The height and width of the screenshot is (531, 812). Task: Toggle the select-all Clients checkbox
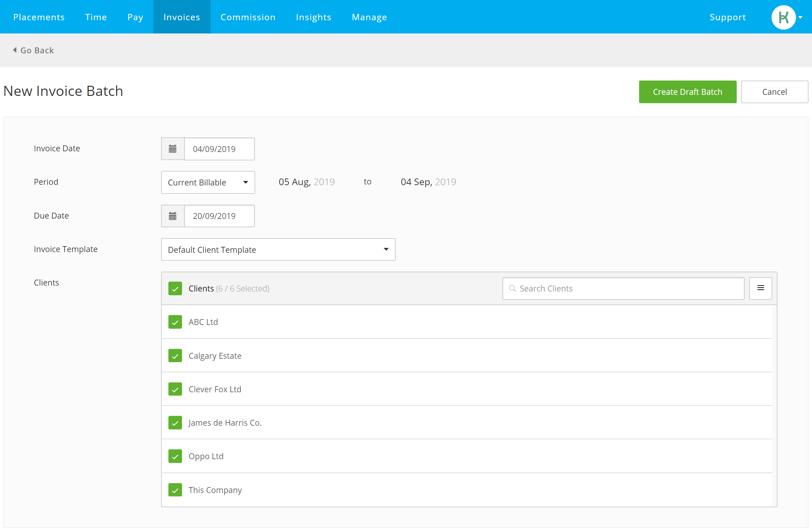175,289
